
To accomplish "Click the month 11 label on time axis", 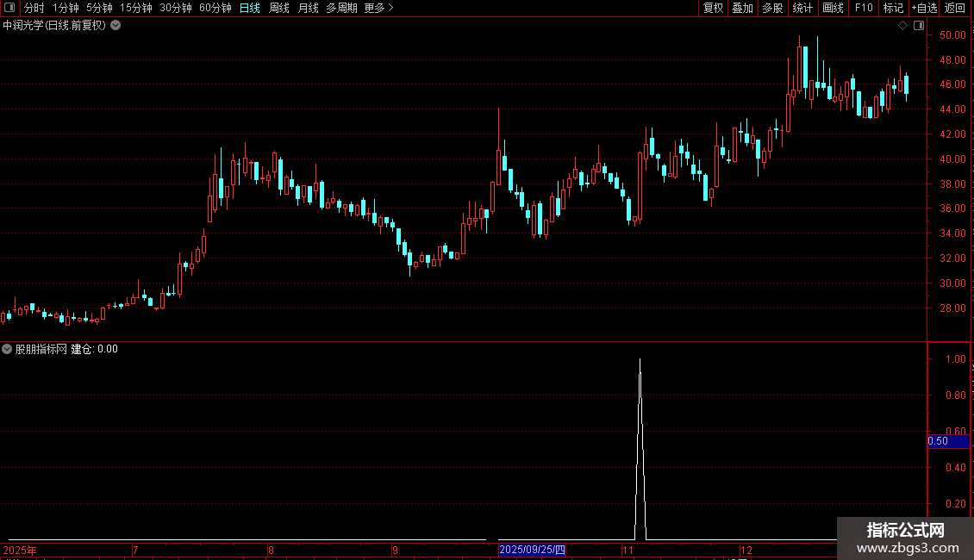I will [628, 550].
